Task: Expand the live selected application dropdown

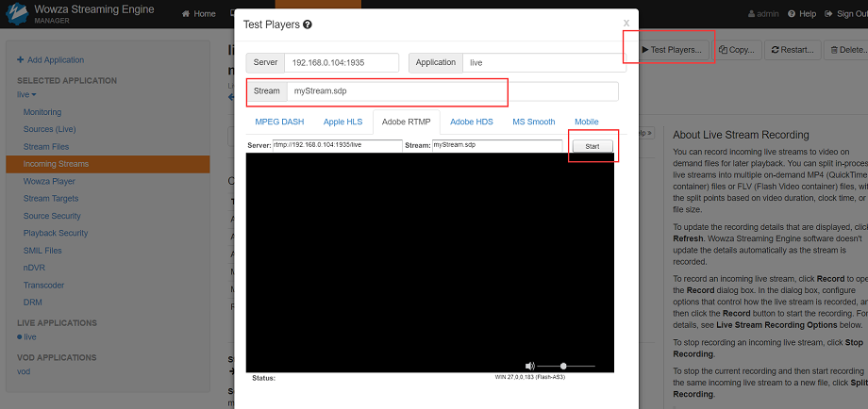Action: click(26, 94)
